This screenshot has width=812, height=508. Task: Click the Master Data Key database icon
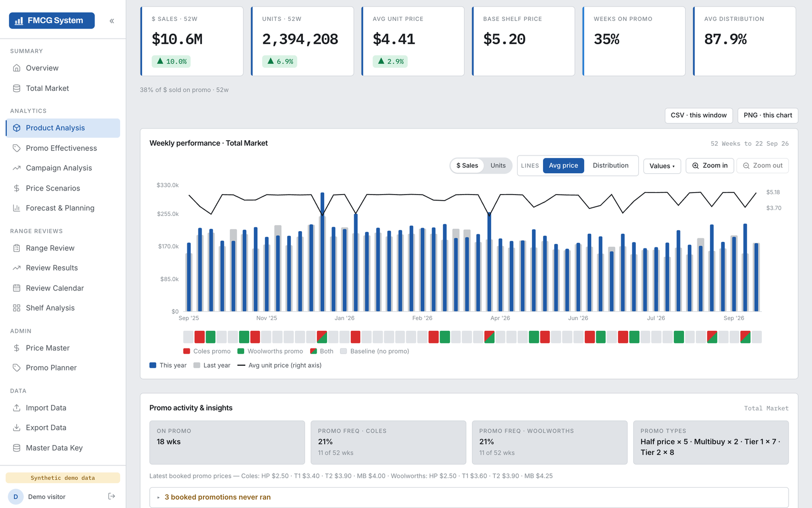click(17, 448)
